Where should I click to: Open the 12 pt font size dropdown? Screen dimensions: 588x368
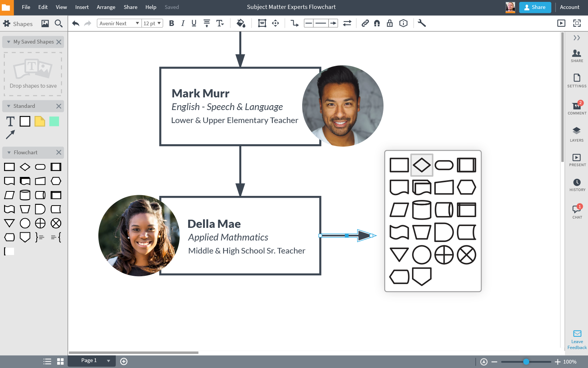pos(152,23)
